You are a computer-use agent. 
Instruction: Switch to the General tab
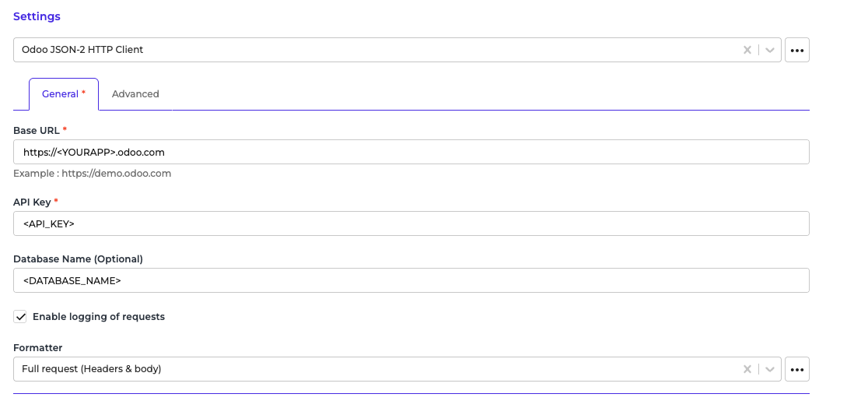(63, 94)
